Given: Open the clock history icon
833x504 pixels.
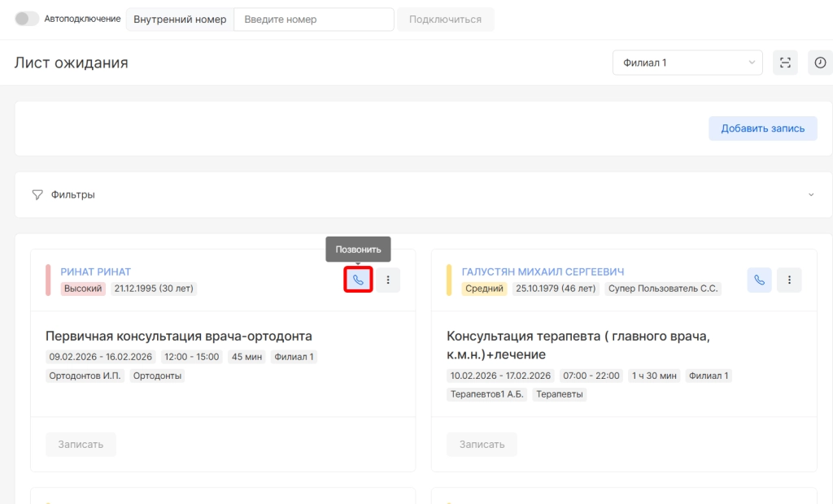Looking at the screenshot, I should click(x=820, y=63).
